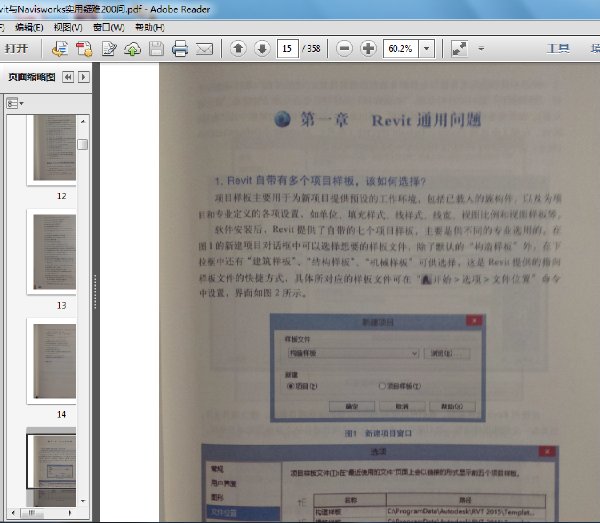Click the fit-page expand arrows icon
This screenshot has height=523, width=600.
pyautogui.click(x=459, y=49)
